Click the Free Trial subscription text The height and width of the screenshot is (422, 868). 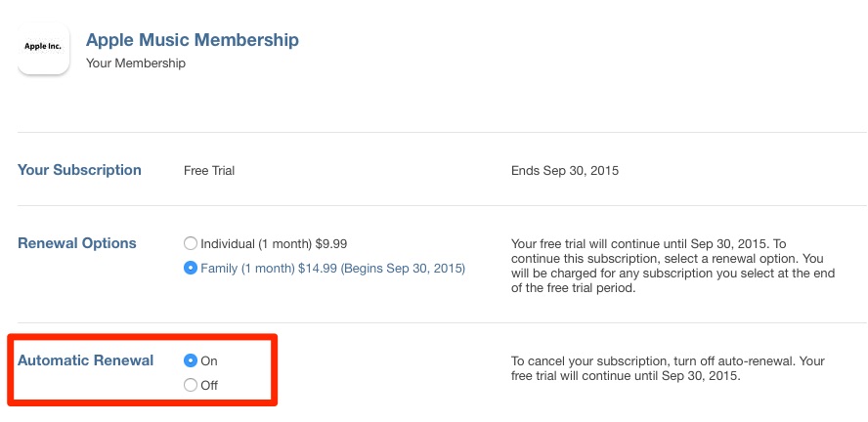pos(209,171)
